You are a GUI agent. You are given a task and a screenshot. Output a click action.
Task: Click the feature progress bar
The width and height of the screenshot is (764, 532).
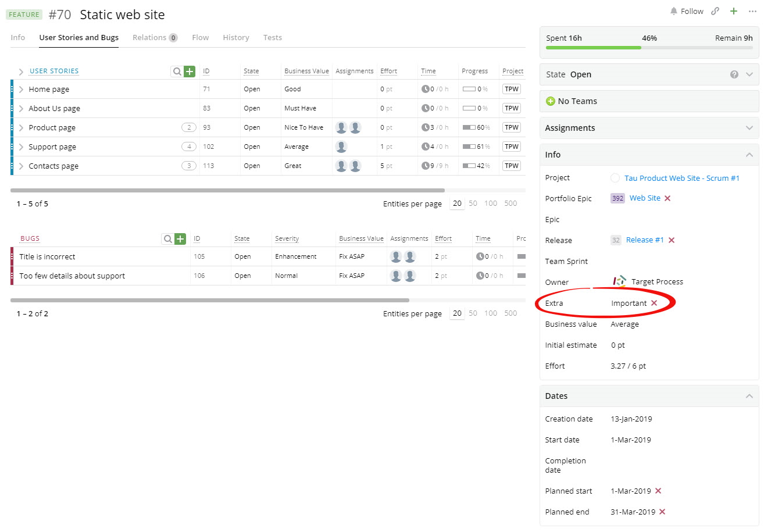649,48
